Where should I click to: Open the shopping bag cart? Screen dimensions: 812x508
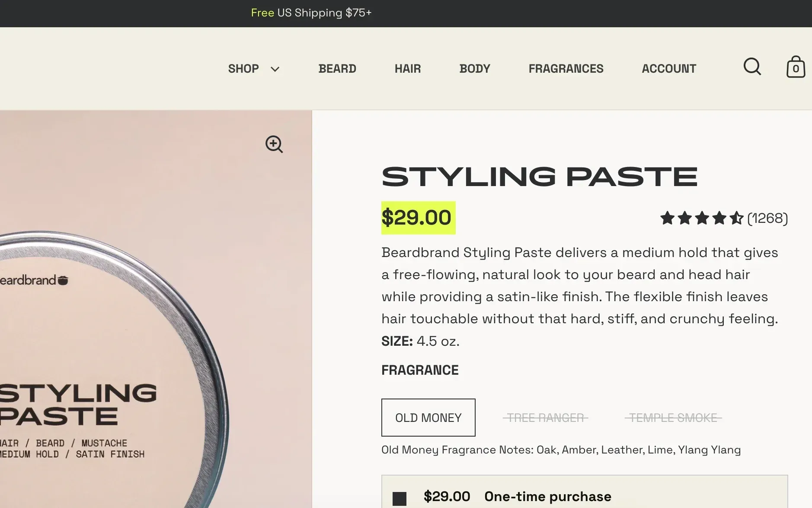pyautogui.click(x=796, y=67)
